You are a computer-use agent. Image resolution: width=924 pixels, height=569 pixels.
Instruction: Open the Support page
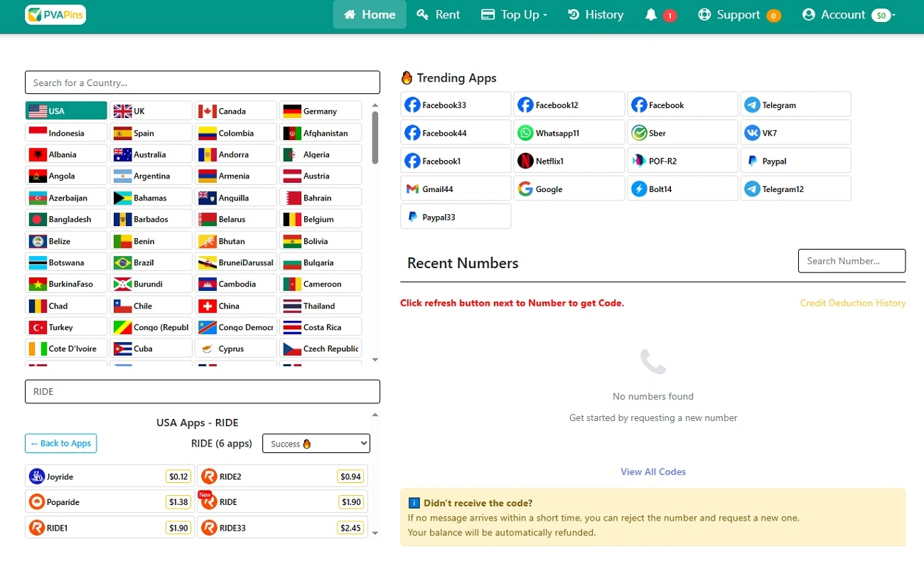tap(738, 14)
